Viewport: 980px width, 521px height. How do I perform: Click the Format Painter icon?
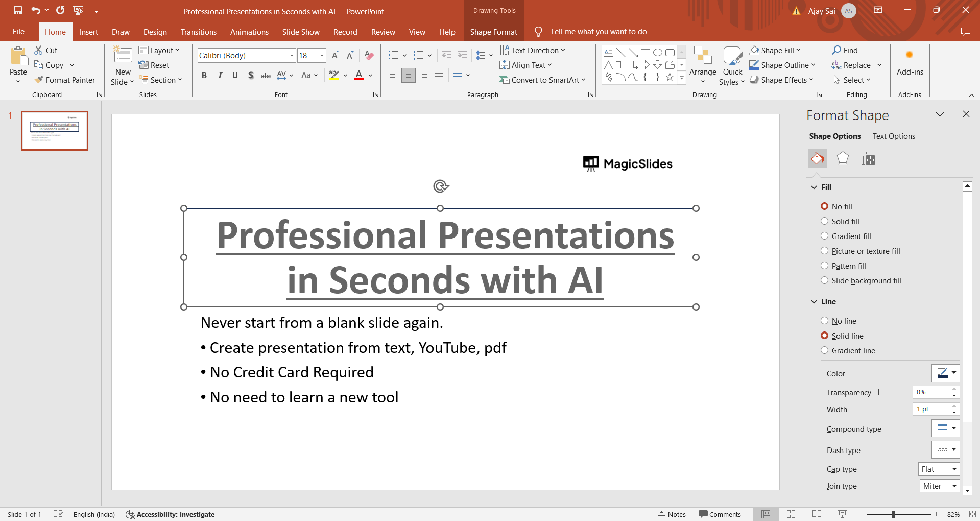point(39,80)
